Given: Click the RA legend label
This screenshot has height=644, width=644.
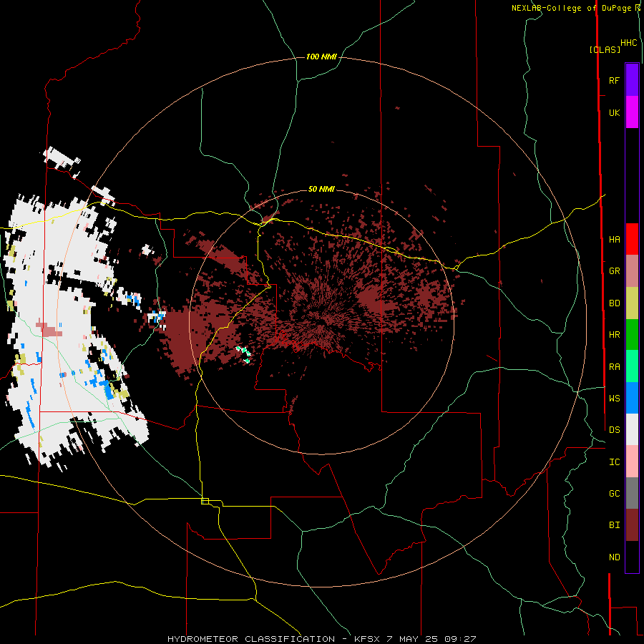Looking at the screenshot, I should pos(614,367).
